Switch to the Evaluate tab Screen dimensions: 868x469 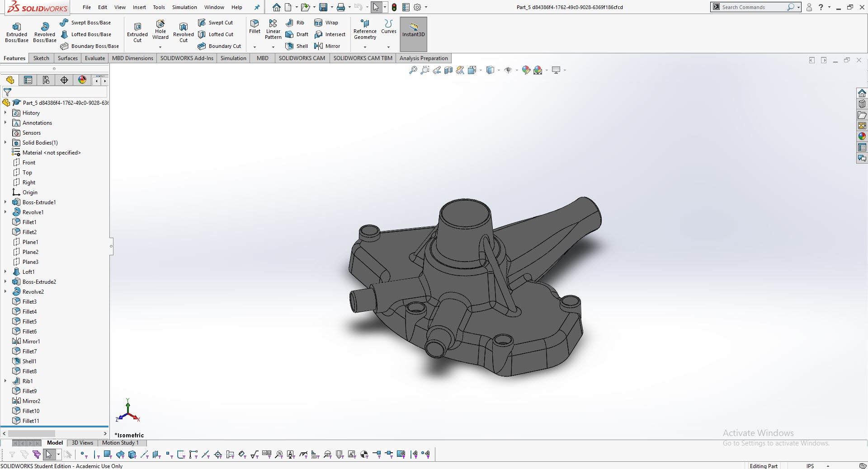pyautogui.click(x=94, y=58)
